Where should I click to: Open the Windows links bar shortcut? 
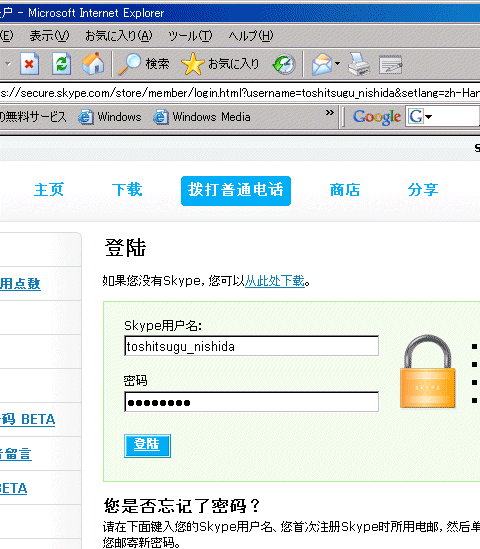tap(110, 117)
